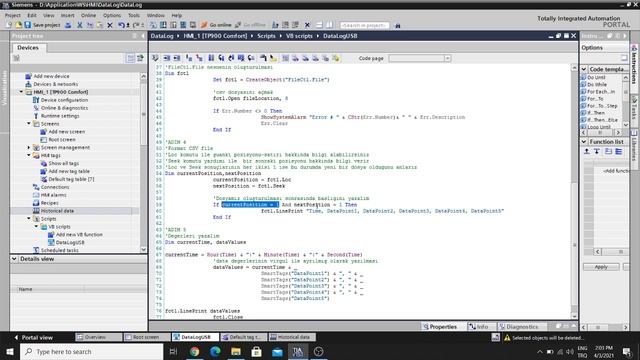Collapse the VB scripts folder node

(36, 226)
